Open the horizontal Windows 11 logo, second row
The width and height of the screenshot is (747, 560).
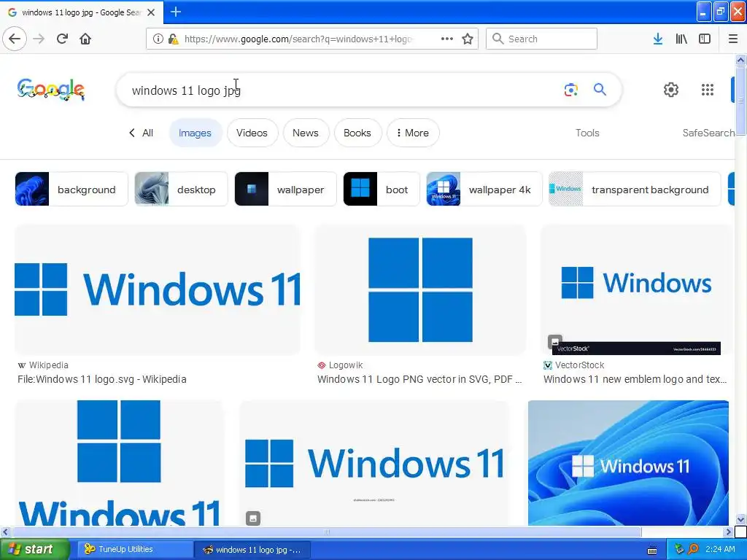[374, 463]
